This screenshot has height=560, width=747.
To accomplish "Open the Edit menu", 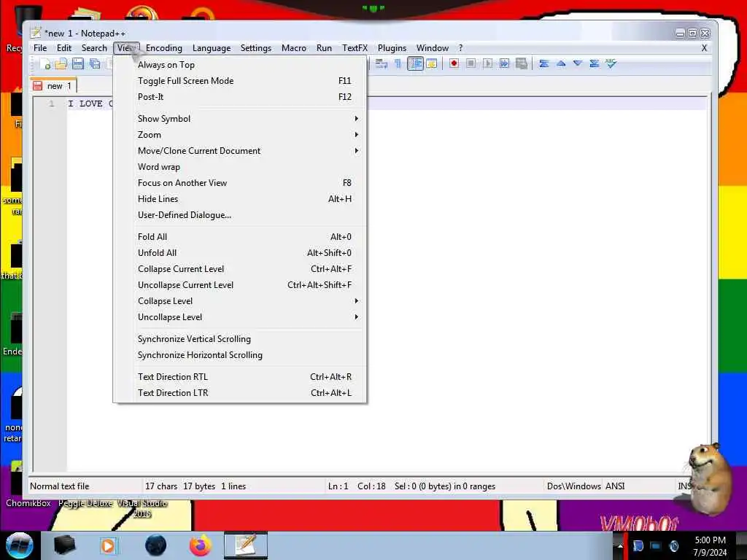I will point(64,48).
